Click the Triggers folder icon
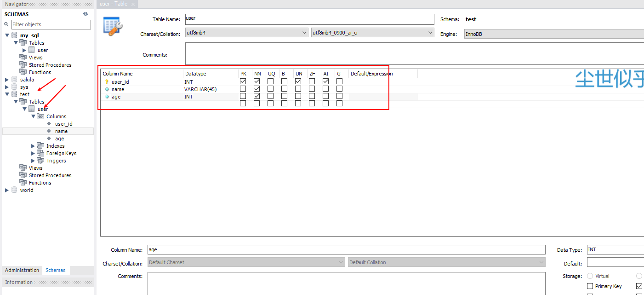 [40, 161]
